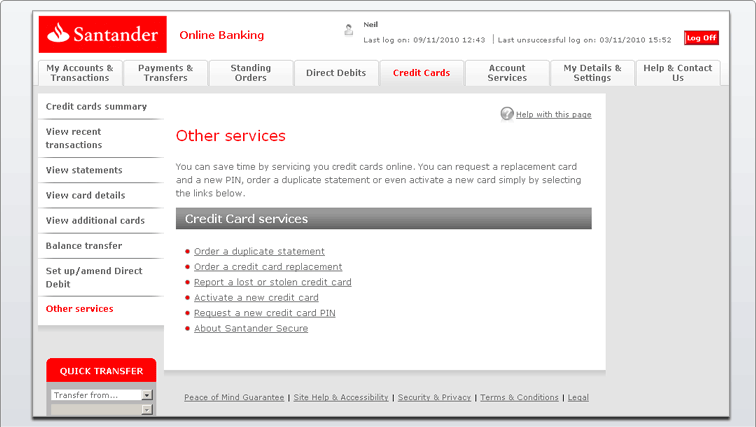Click the Other services page heading
The height and width of the screenshot is (427, 756).
coord(230,136)
